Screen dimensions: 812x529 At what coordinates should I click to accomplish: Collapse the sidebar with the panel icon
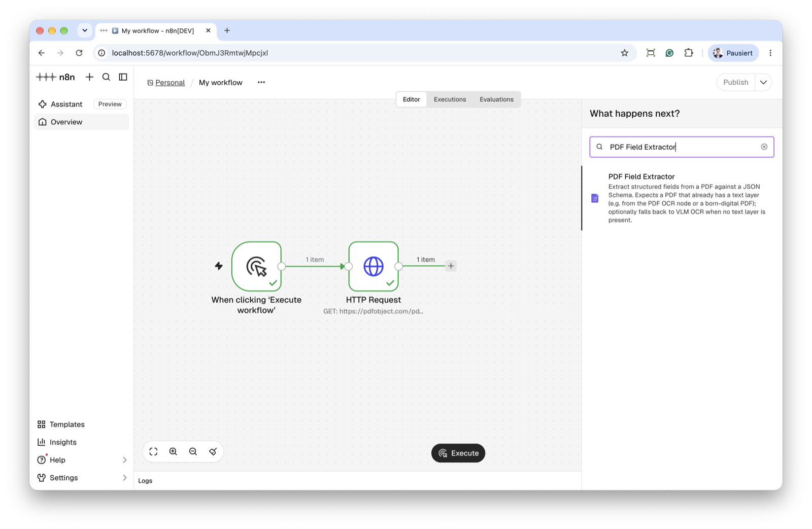pyautogui.click(x=123, y=77)
